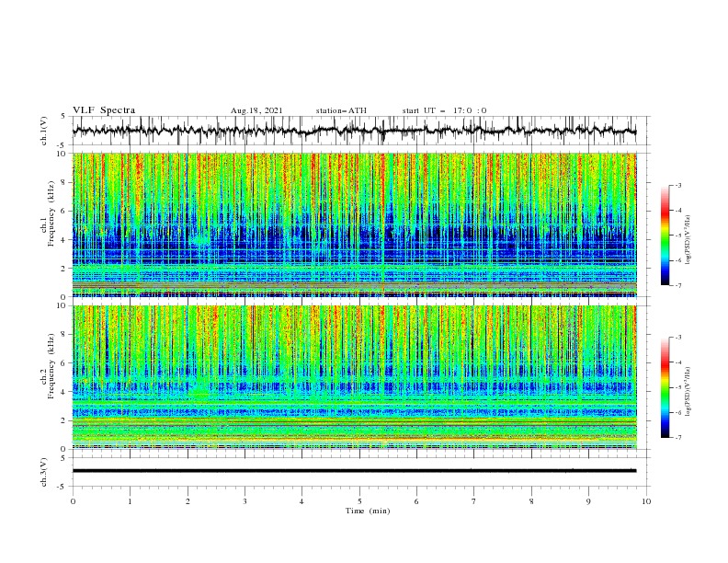Click the ch.1 spectrogram "2" kHz tick label
Image resolution: width=728 pixels, height=563 pixels.
64,269
